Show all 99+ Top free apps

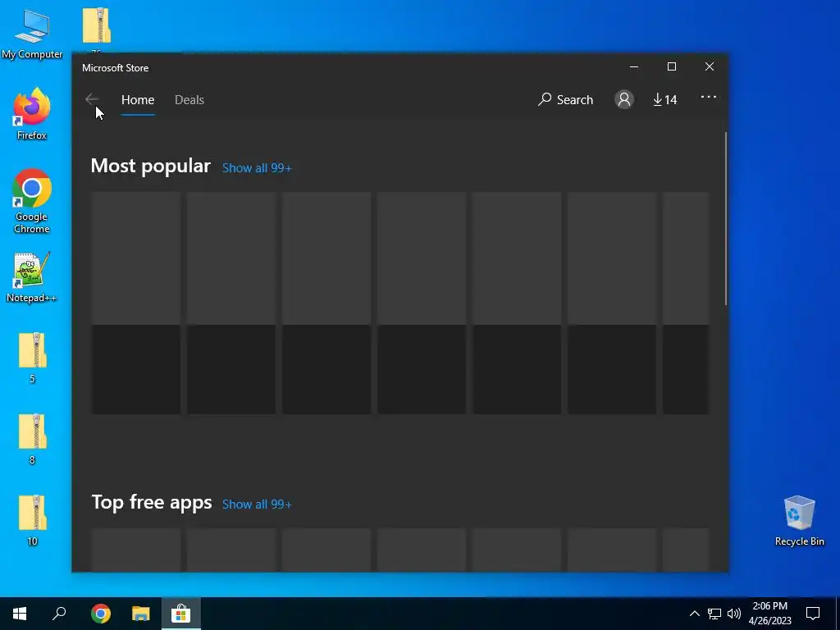257,504
